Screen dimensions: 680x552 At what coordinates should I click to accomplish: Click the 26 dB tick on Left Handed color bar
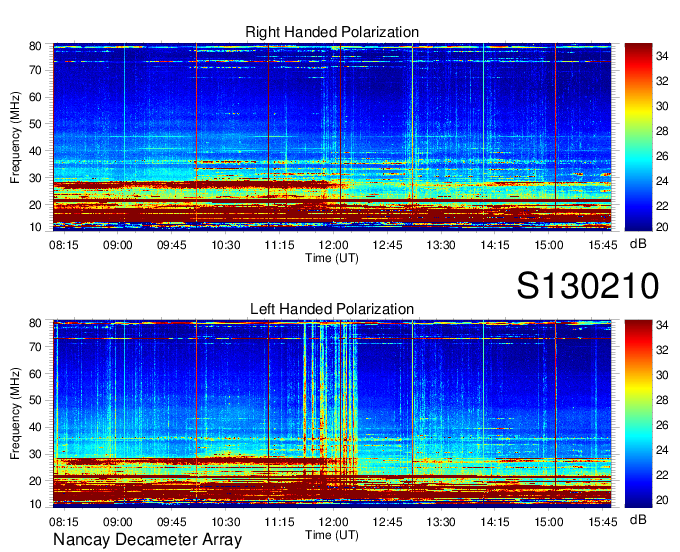pyautogui.click(x=662, y=425)
